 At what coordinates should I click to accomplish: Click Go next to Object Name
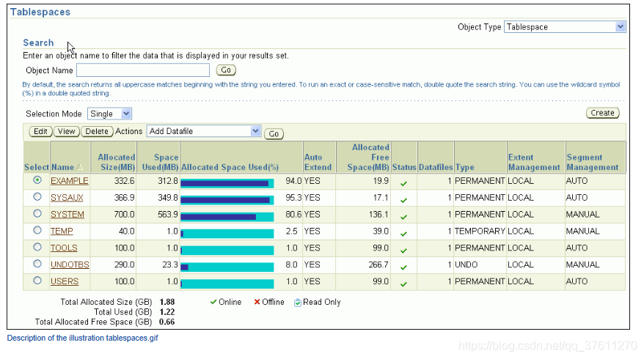click(226, 70)
